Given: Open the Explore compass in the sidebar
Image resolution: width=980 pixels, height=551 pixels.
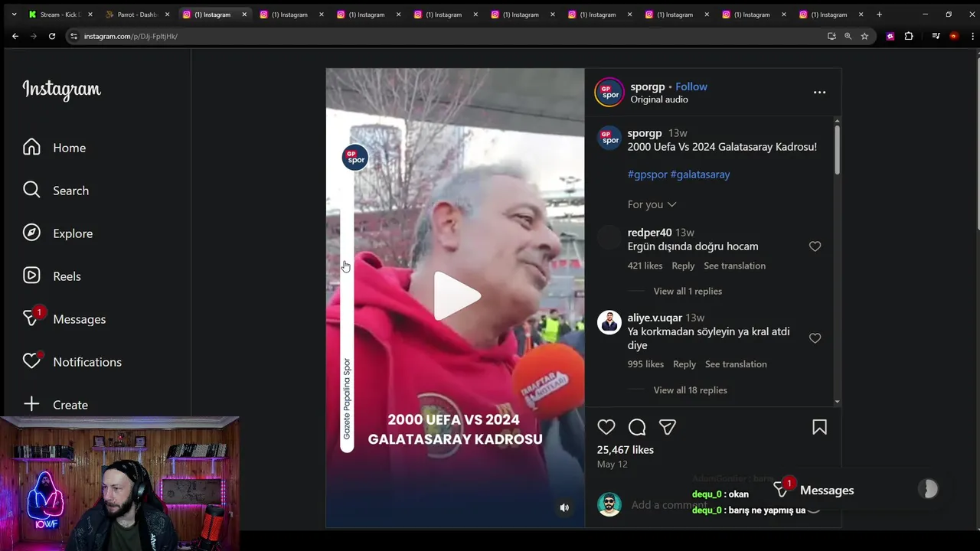Looking at the screenshot, I should coord(57,233).
